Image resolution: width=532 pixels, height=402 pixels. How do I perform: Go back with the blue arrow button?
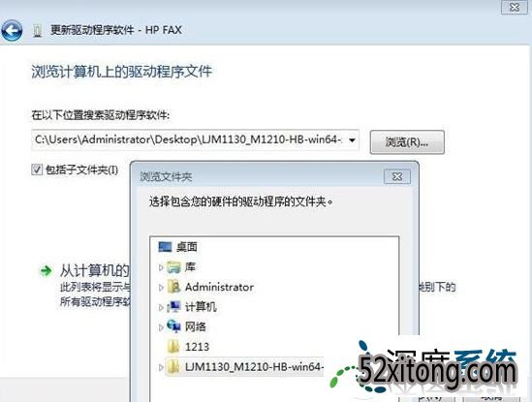point(12,31)
